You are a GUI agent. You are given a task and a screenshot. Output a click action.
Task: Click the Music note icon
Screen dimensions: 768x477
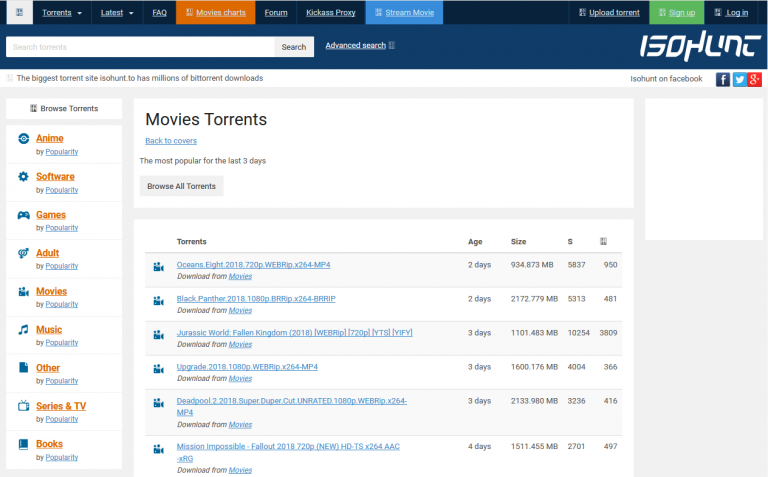[x=24, y=330]
